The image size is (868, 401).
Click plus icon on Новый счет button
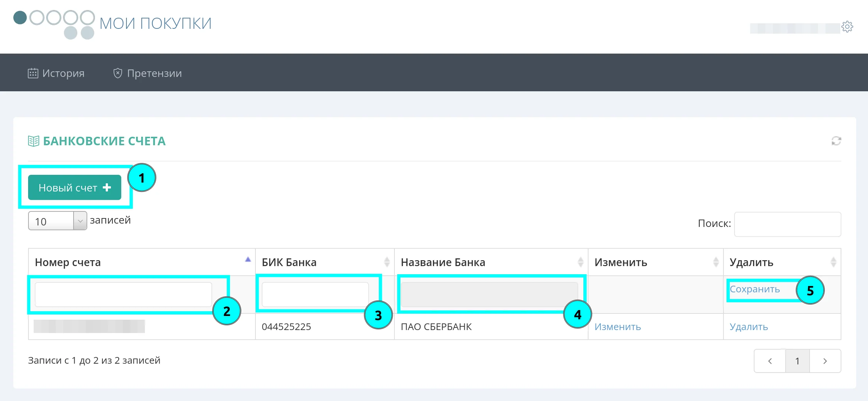tap(107, 187)
